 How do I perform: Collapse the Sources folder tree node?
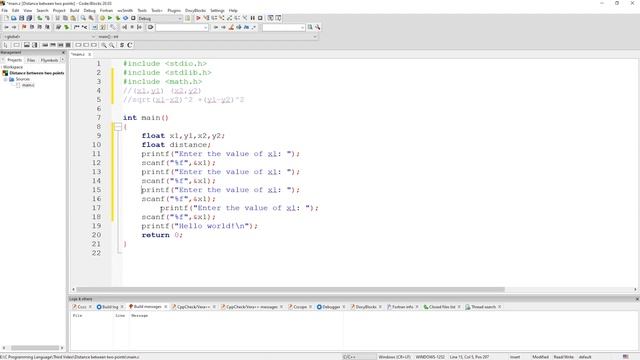(6, 79)
